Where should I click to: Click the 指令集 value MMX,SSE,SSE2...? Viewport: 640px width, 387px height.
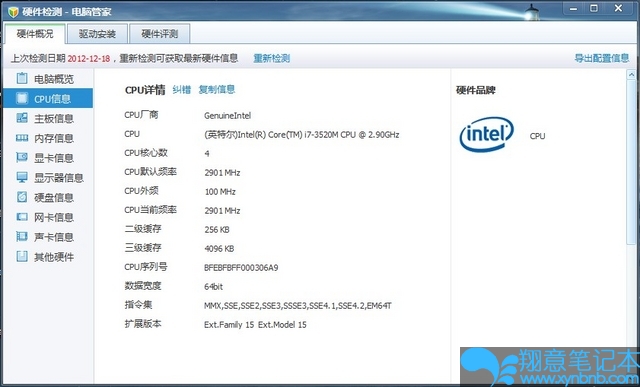[x=298, y=306]
